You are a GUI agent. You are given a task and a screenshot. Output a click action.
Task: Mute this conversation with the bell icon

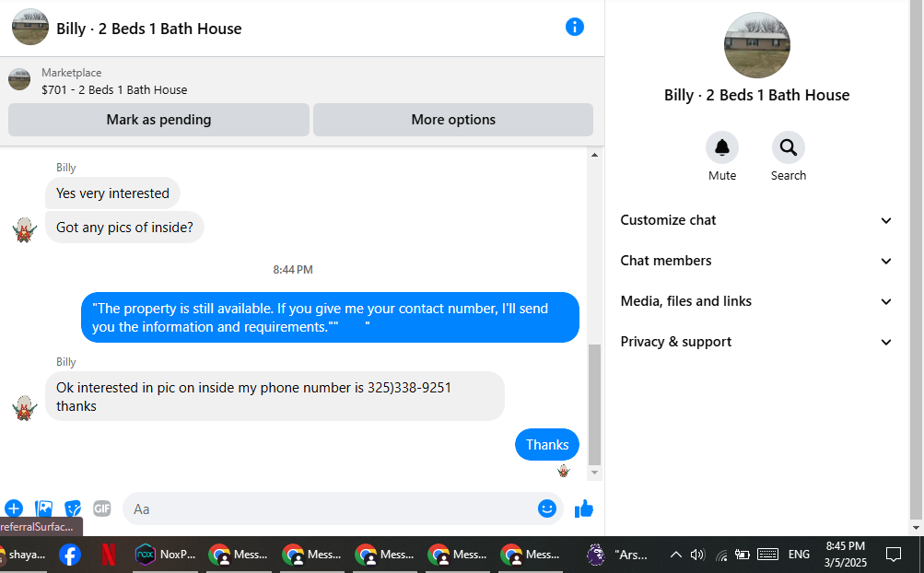(722, 147)
